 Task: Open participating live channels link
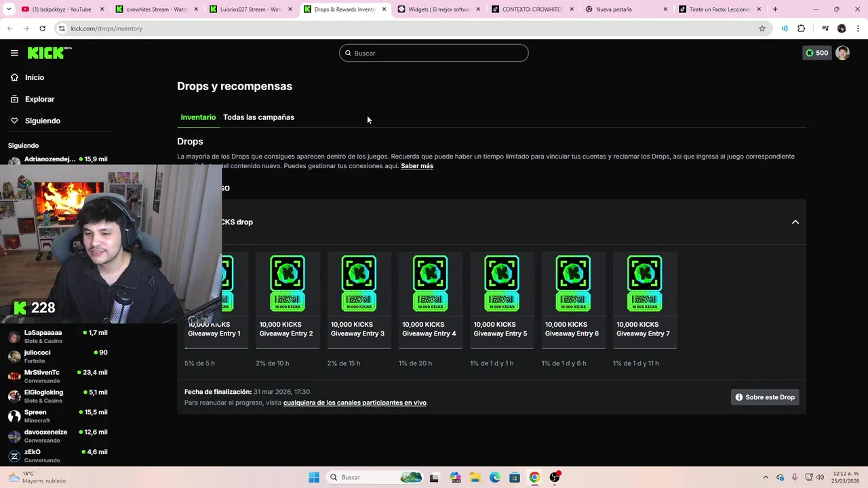(355, 403)
